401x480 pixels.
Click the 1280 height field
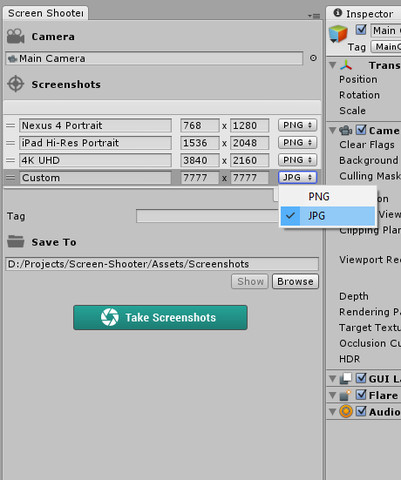coord(249,126)
